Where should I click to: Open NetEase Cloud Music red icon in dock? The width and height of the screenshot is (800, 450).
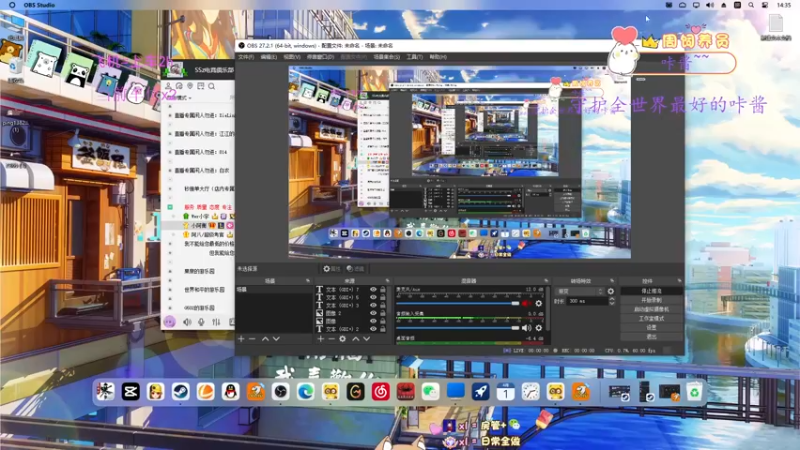380,392
